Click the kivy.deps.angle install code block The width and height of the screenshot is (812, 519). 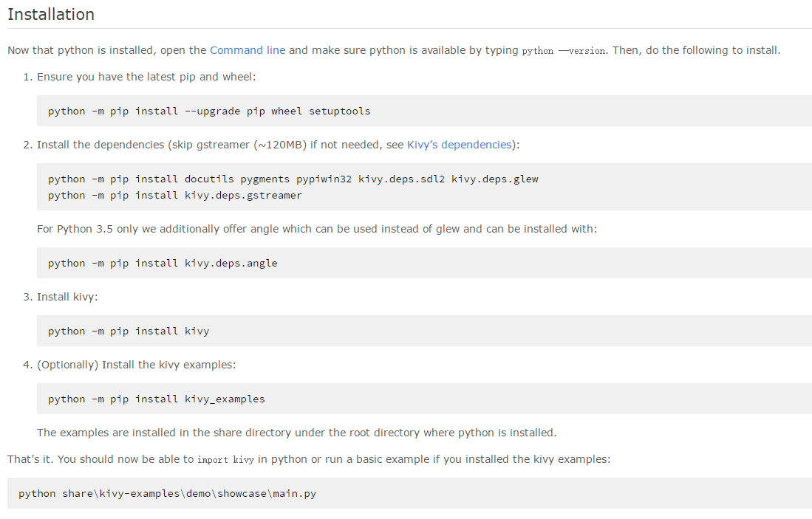[x=163, y=264]
